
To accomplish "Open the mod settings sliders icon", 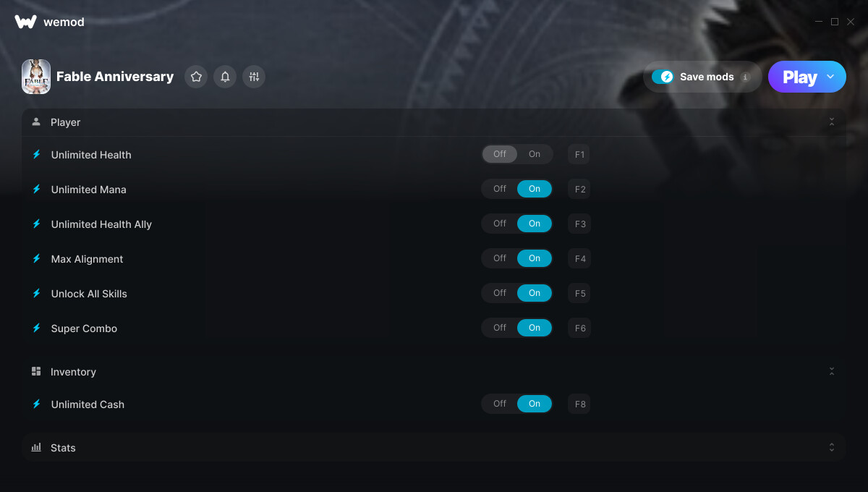I will pos(254,77).
